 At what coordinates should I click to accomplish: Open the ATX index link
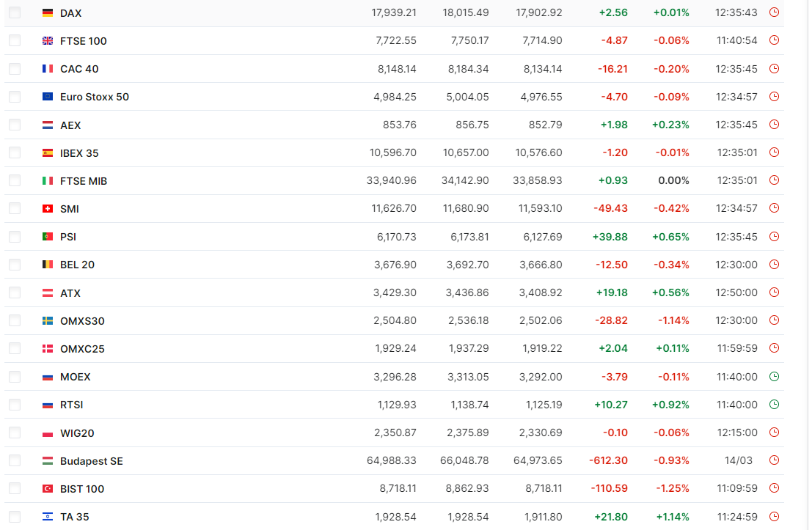(x=70, y=293)
